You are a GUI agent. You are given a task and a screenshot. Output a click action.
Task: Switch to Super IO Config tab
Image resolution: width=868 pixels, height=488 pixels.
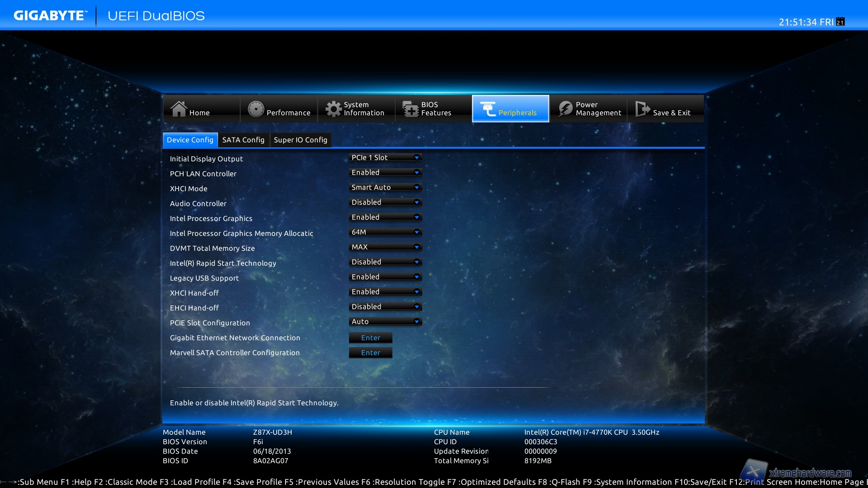pyautogui.click(x=300, y=140)
